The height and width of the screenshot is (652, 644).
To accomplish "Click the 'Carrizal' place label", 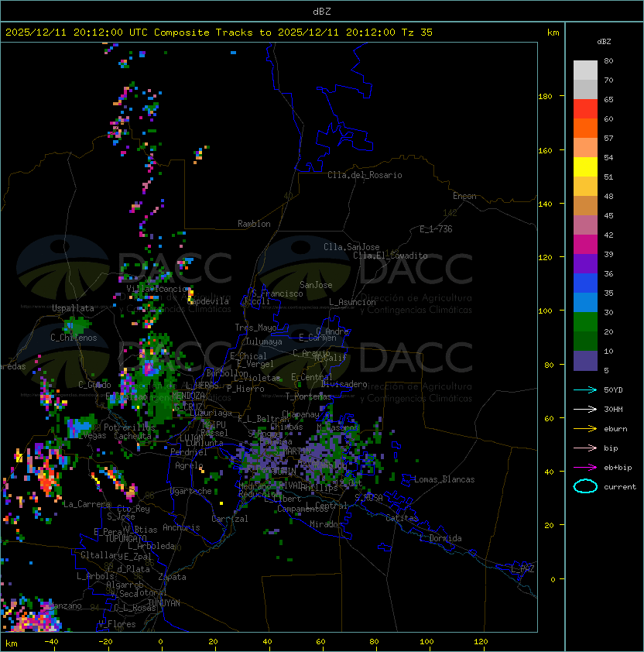I will click(229, 519).
